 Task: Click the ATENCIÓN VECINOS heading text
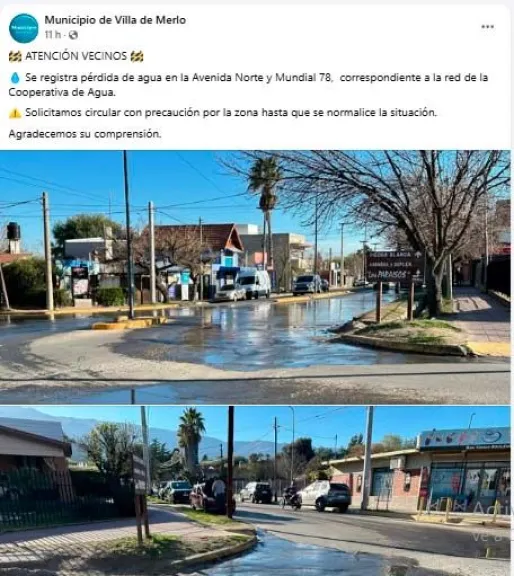click(x=76, y=56)
